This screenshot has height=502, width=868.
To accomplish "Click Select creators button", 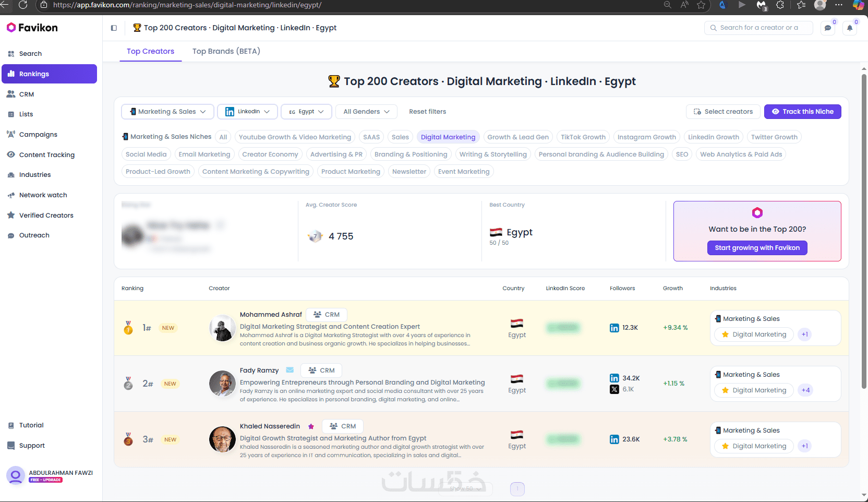I will (x=723, y=112).
